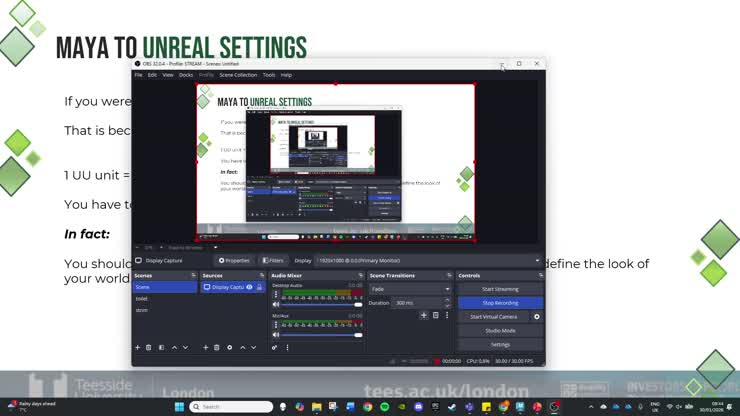Open Mic/Aux options three-dot menu
The height and width of the screenshot is (416, 740).
(276, 325)
